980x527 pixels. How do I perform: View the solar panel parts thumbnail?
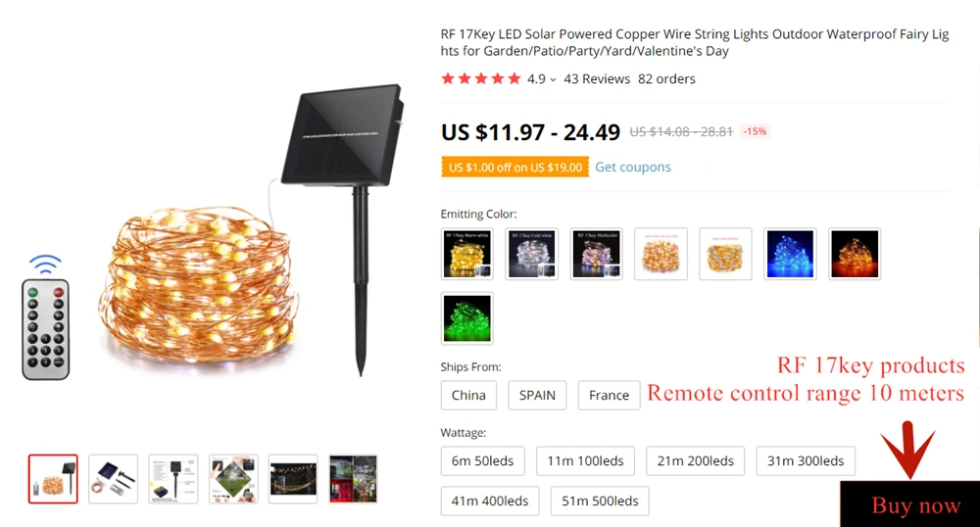pos(113,479)
